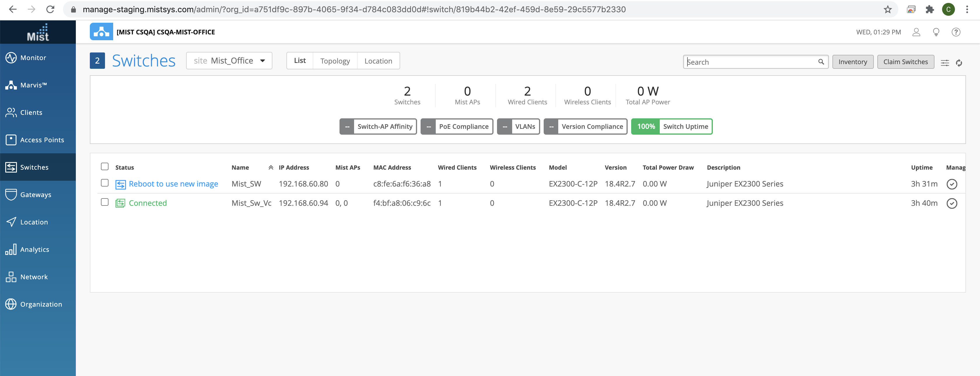This screenshot has height=376, width=980.
Task: Select the Mist_SW row checkbox
Action: pos(105,183)
